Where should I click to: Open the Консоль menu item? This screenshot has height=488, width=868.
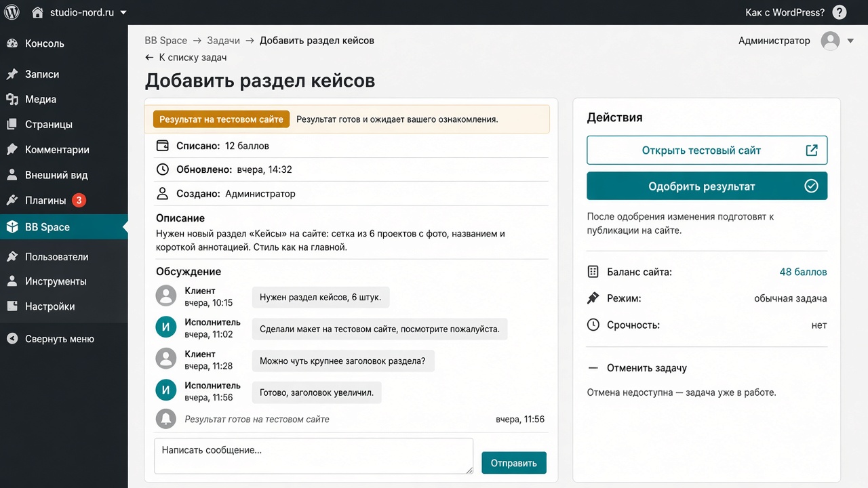coord(64,43)
